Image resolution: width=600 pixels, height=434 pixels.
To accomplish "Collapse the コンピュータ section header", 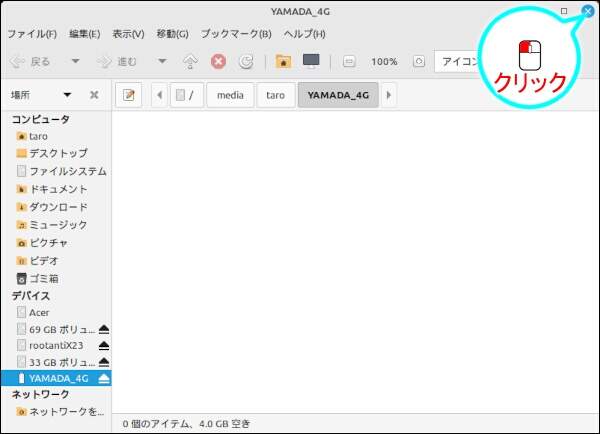I will [41, 119].
